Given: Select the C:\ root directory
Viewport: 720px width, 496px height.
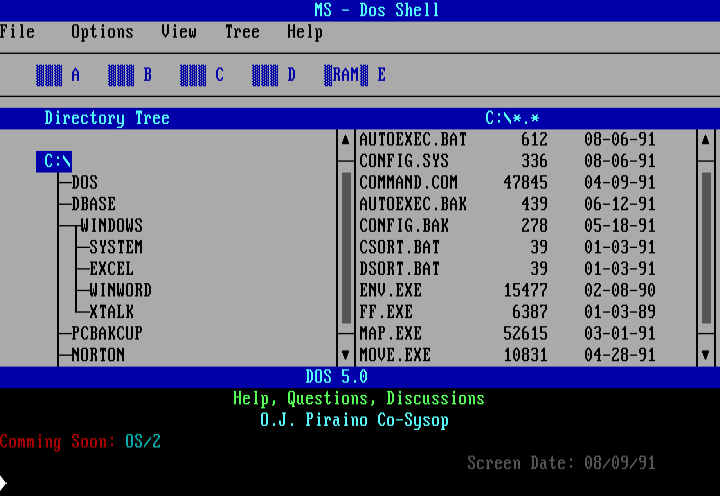Looking at the screenshot, I should (x=58, y=161).
